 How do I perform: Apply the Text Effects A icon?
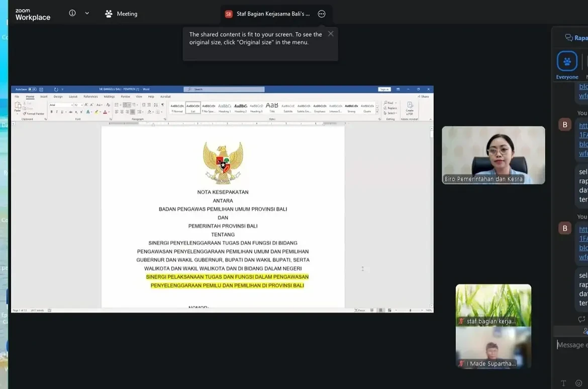pos(88,112)
